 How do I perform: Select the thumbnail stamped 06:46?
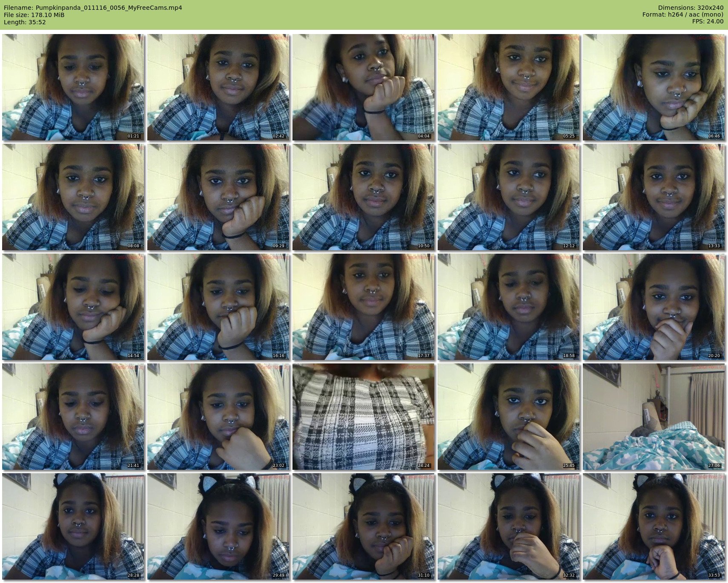(x=654, y=87)
